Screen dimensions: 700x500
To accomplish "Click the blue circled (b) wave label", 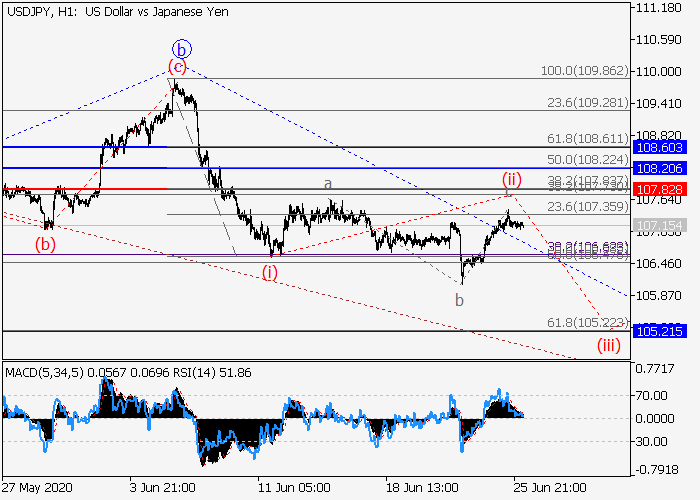I will (x=180, y=48).
